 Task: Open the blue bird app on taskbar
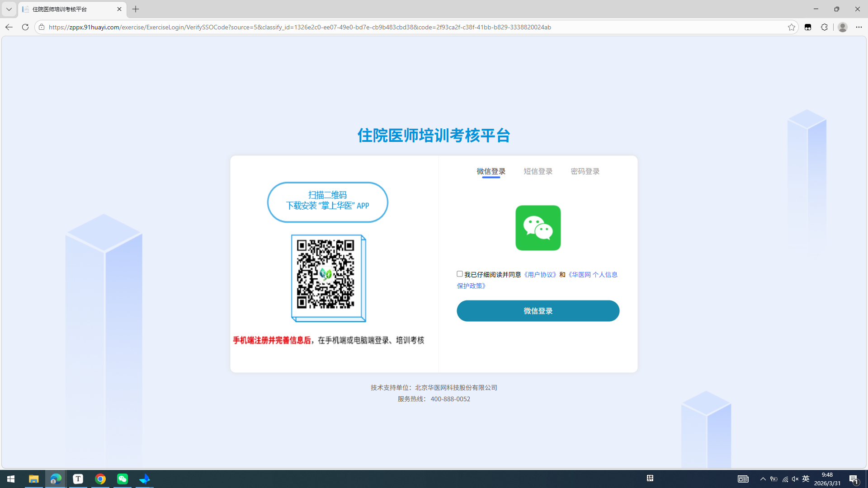(145, 479)
